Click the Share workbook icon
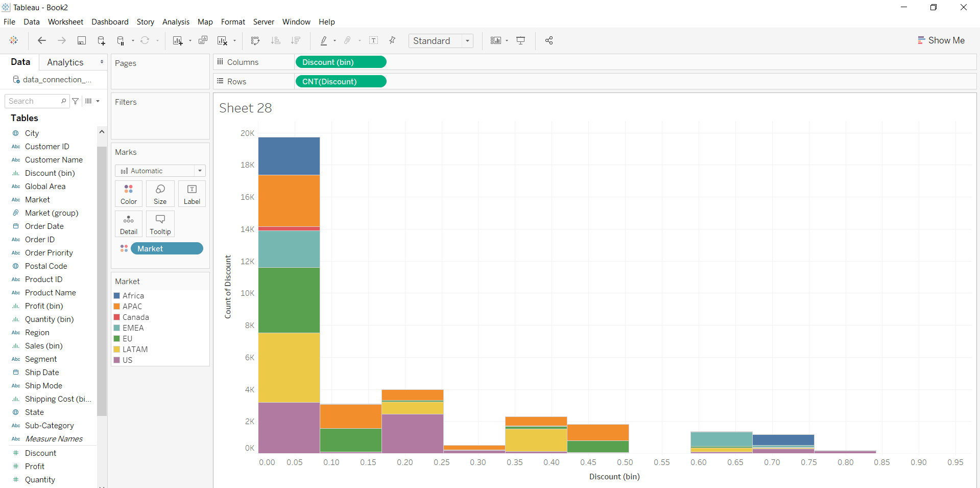 click(x=549, y=40)
